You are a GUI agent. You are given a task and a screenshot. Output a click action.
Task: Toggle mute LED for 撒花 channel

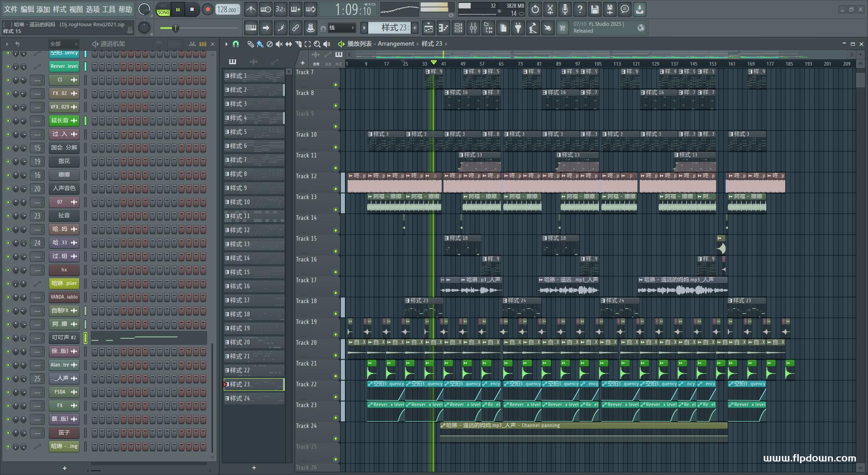tap(8, 161)
